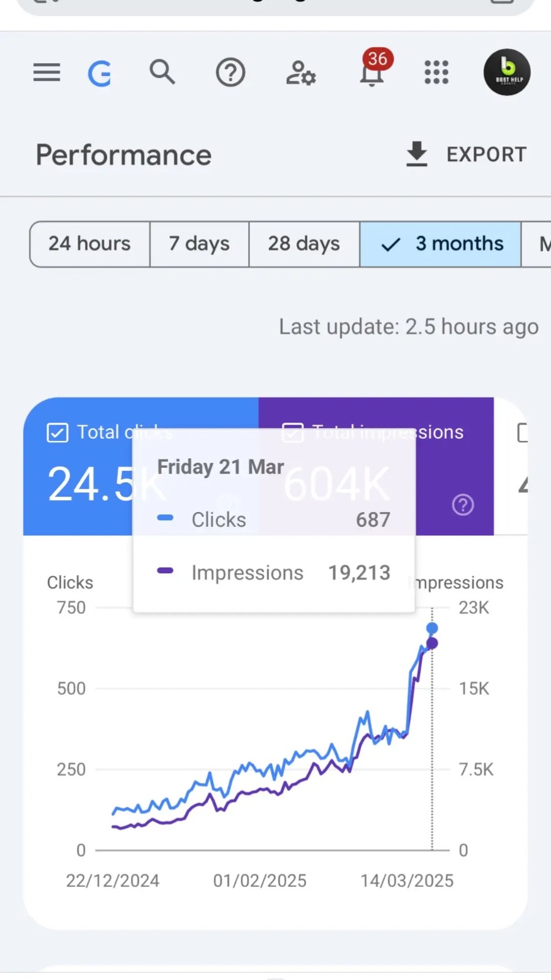Click the Google G logo
Viewport: 551px width, 980px height.
pyautogui.click(x=99, y=73)
